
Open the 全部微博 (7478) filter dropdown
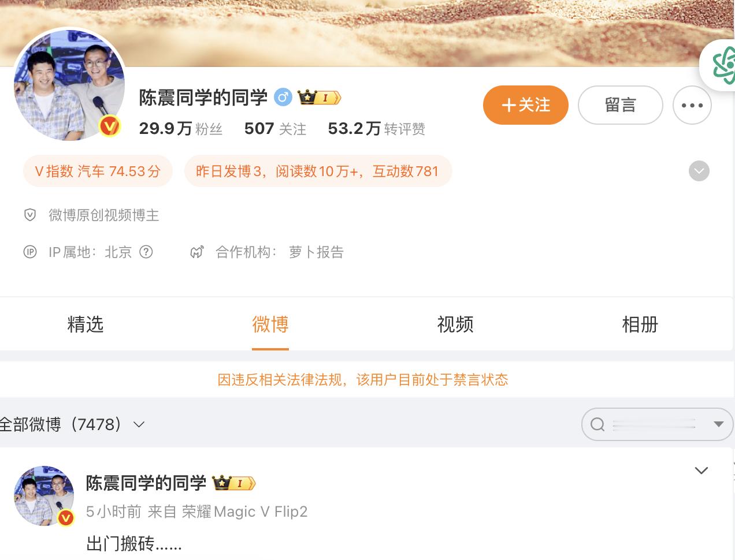72,424
